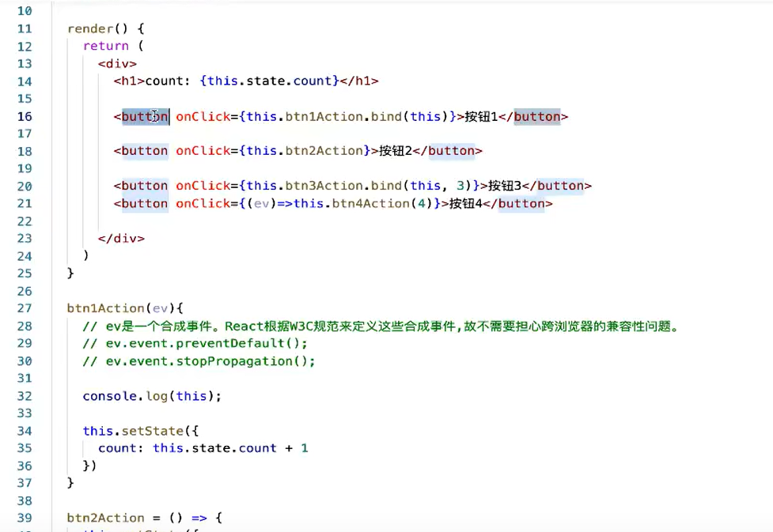Click the 按钮4 button label text
773x532 pixels.
pos(467,203)
